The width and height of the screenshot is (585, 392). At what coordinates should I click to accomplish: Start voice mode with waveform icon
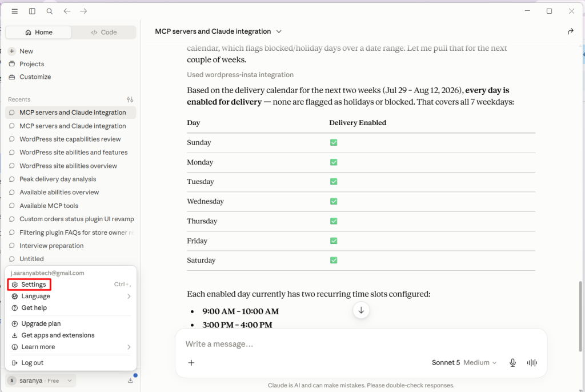[x=532, y=362]
